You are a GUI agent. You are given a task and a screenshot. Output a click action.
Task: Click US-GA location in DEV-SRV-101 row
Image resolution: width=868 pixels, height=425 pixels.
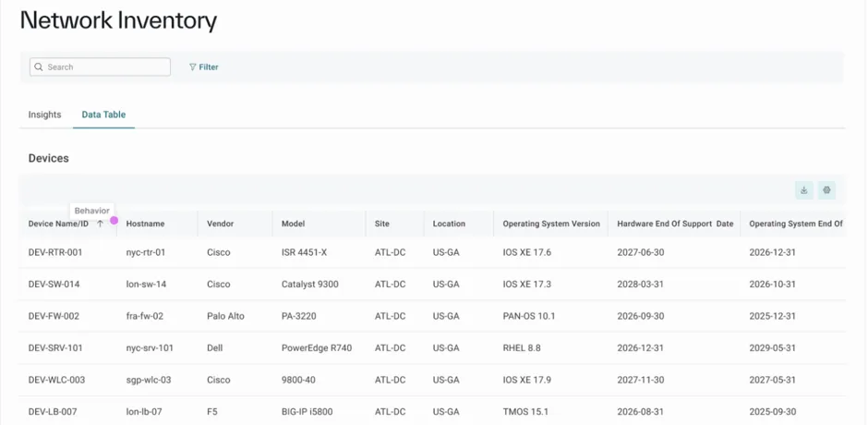446,348
